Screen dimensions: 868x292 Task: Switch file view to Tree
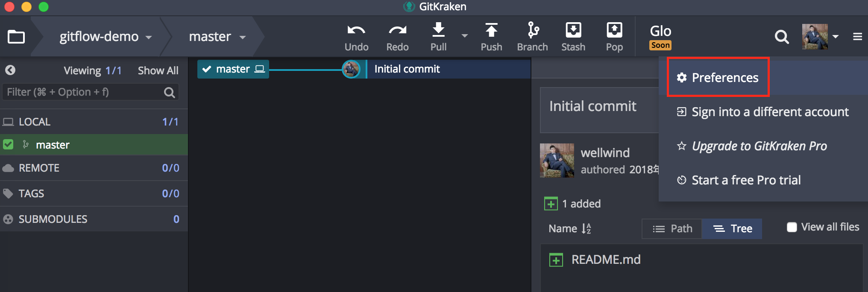732,228
